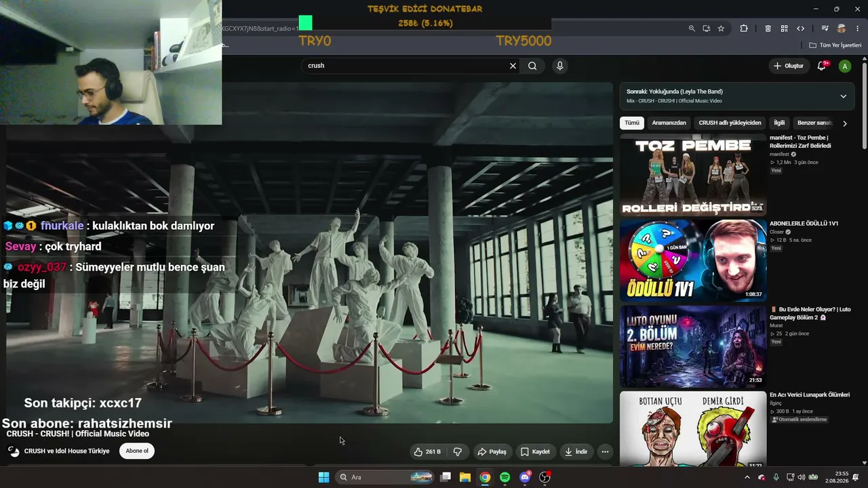
Task: Show hidden system tray icons
Action: pyautogui.click(x=747, y=477)
